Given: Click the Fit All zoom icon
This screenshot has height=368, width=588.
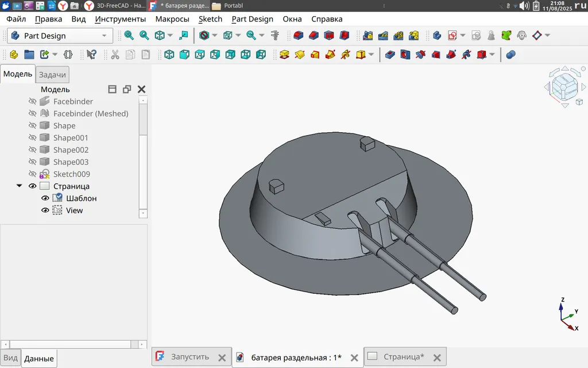Looking at the screenshot, I should click(x=129, y=35).
